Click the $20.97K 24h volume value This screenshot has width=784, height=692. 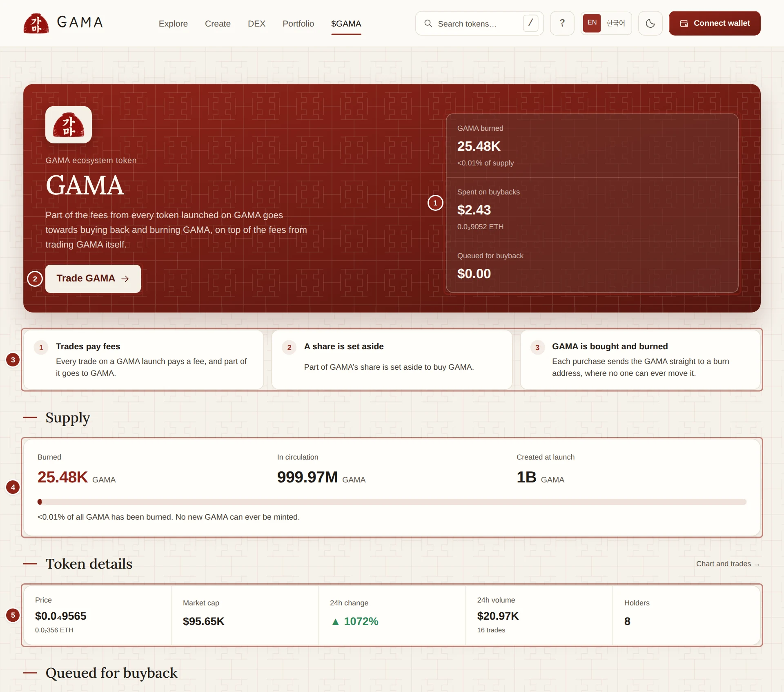pos(498,616)
